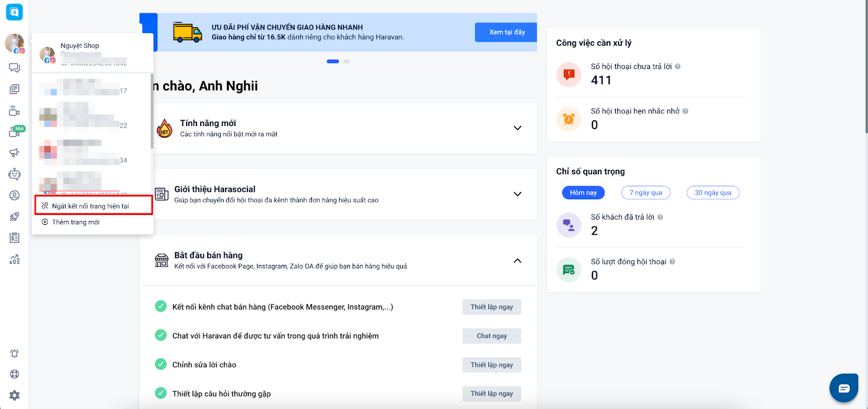Viewport: 868px width, 409px height.
Task: Click the banner title 'ƯU ĐÃI PHÍ VẬN CHUYỂN GIAO HÀNG NHANH'
Action: [287, 27]
